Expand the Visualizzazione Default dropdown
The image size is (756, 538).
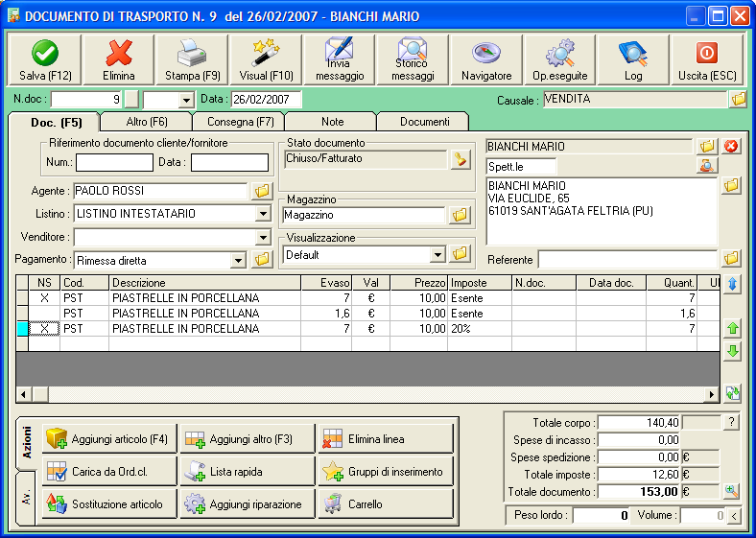(x=437, y=255)
